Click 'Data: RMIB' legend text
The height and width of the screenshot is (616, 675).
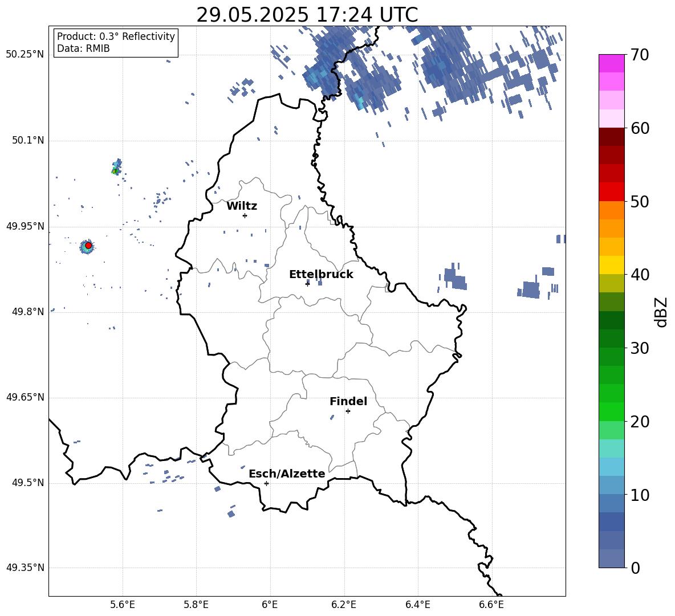click(x=83, y=48)
